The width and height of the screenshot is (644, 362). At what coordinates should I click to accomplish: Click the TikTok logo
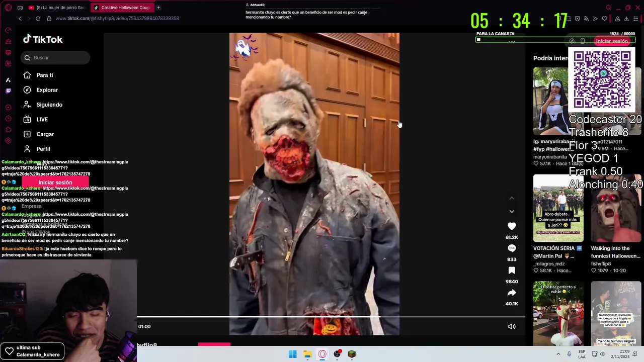43,39
